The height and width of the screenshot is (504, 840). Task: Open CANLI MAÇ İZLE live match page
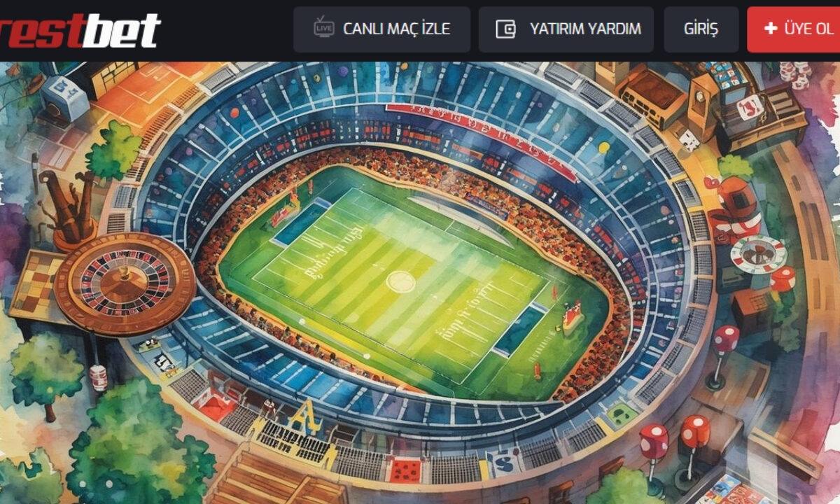click(x=381, y=29)
